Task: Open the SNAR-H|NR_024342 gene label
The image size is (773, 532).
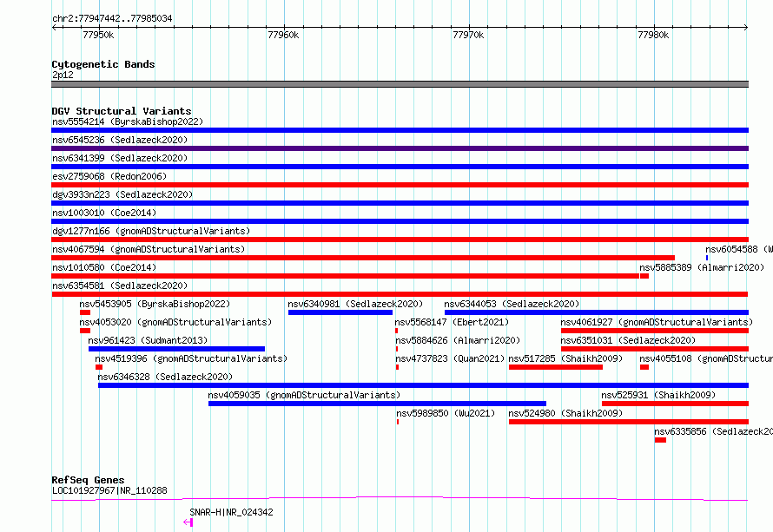Action: point(231,512)
